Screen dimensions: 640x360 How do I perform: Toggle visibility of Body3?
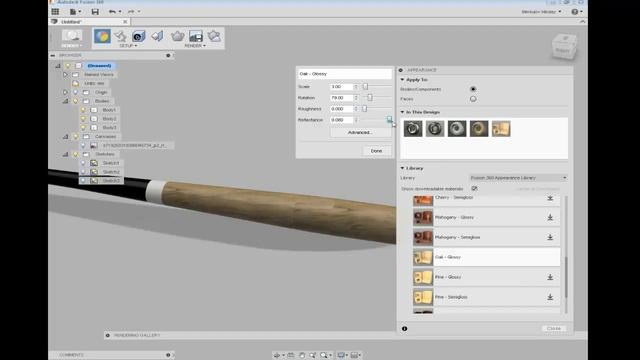[83, 128]
